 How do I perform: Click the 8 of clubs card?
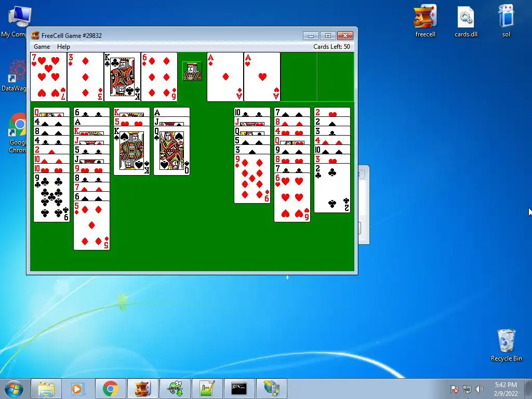tap(91, 178)
